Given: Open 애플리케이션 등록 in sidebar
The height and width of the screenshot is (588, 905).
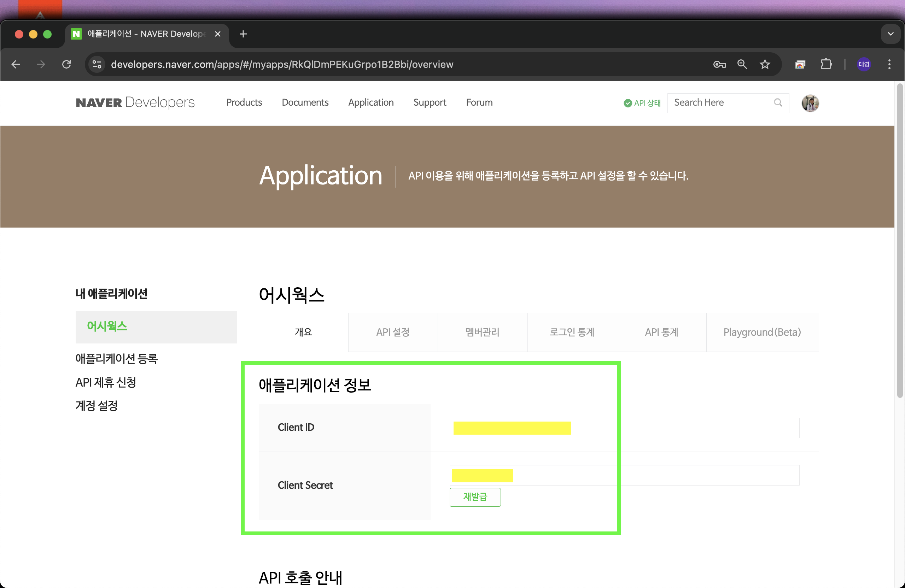Looking at the screenshot, I should click(x=116, y=358).
